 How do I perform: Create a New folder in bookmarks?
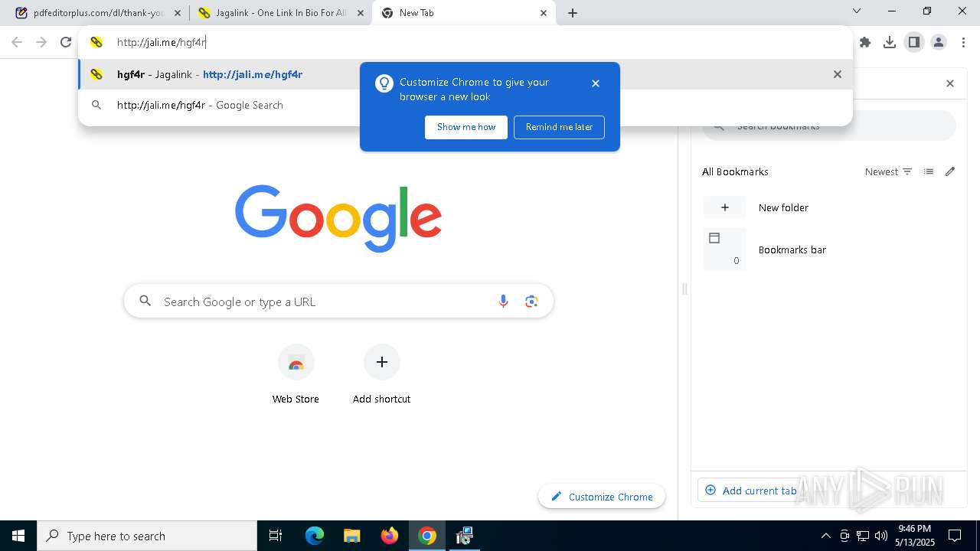(829, 207)
